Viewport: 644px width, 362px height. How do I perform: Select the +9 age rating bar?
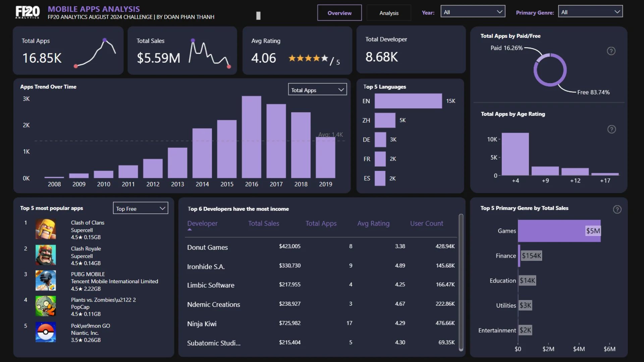[x=545, y=171]
